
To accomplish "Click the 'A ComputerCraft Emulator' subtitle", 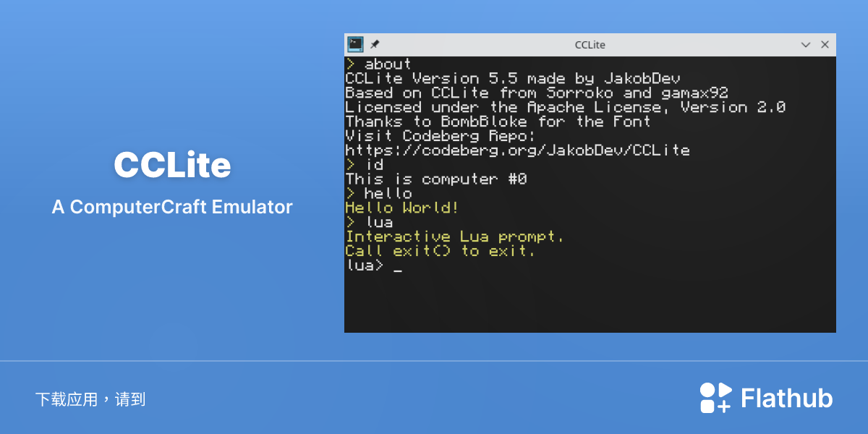I will (x=172, y=207).
